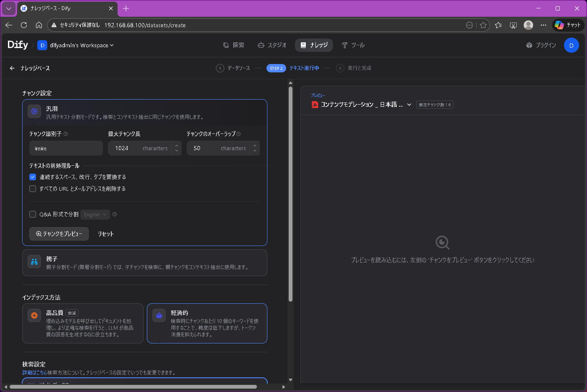Enable Q&A 形式で分割 option
Screen dimensions: 587x392
tap(32, 214)
